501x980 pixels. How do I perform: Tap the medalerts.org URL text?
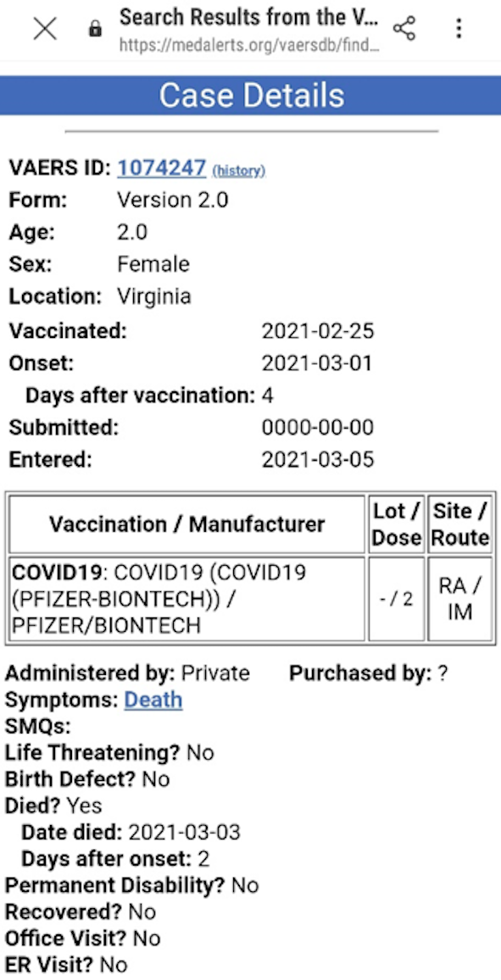tap(249, 45)
